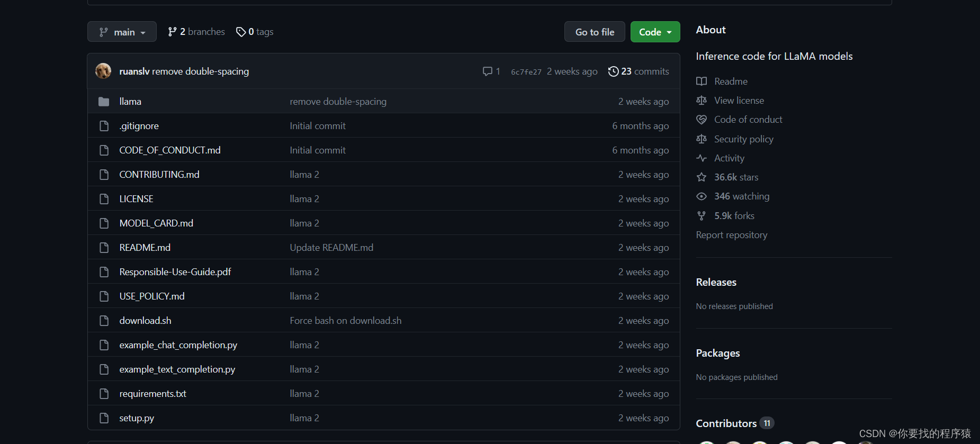The width and height of the screenshot is (980, 444).
Task: Click the Readme book icon
Action: (x=702, y=81)
